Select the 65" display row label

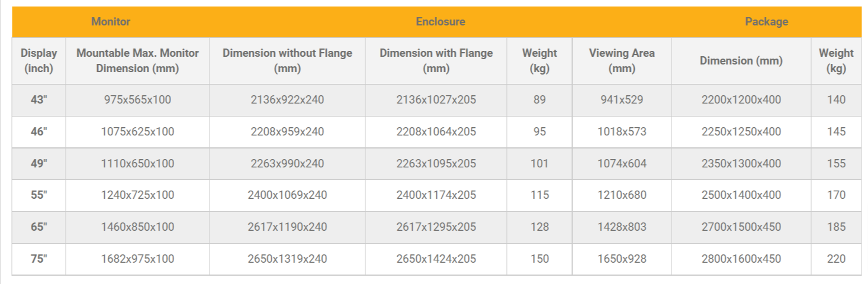click(x=38, y=227)
